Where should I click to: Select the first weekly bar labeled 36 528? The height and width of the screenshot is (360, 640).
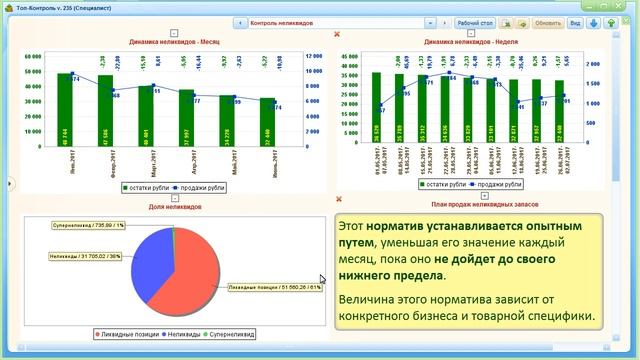click(x=376, y=108)
